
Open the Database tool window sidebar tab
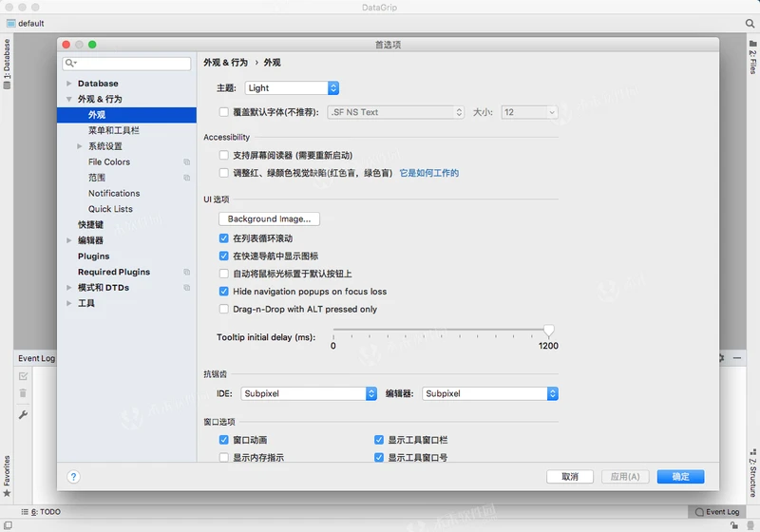[7, 64]
